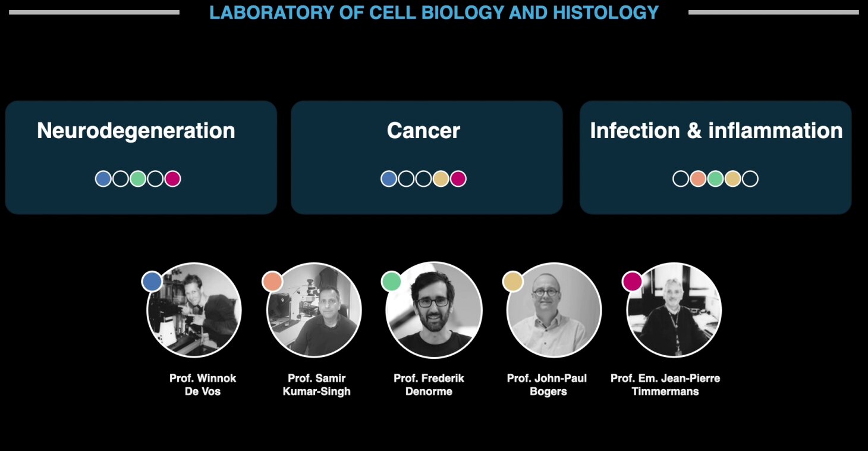
Task: Select the magenta dot in Cancer card
Action: click(458, 178)
